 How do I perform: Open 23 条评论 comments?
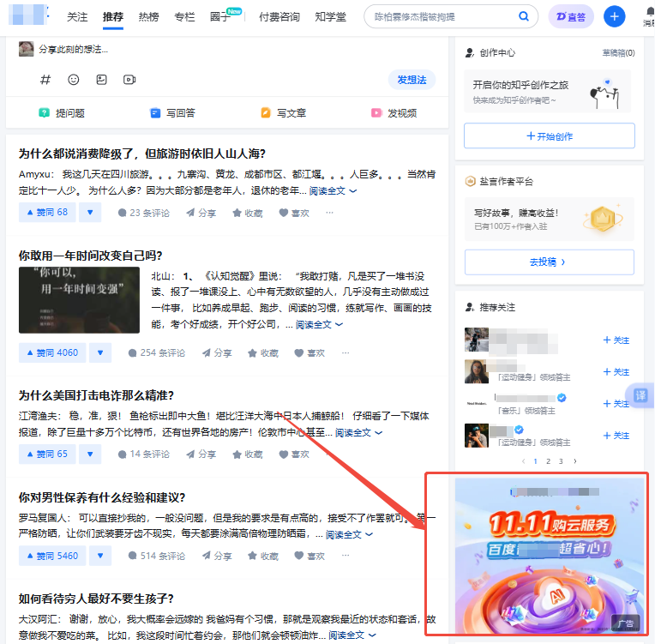point(144,213)
